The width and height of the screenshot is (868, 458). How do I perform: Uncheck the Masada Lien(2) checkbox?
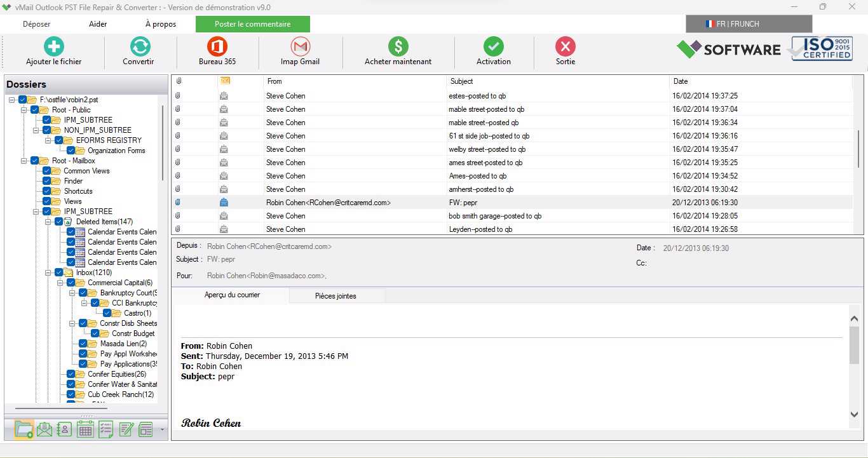tap(83, 344)
